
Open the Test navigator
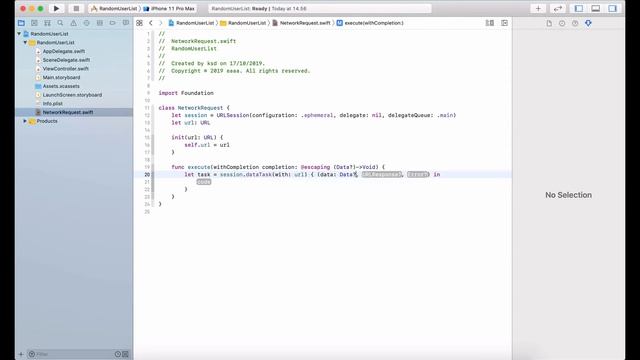pyautogui.click(x=87, y=23)
